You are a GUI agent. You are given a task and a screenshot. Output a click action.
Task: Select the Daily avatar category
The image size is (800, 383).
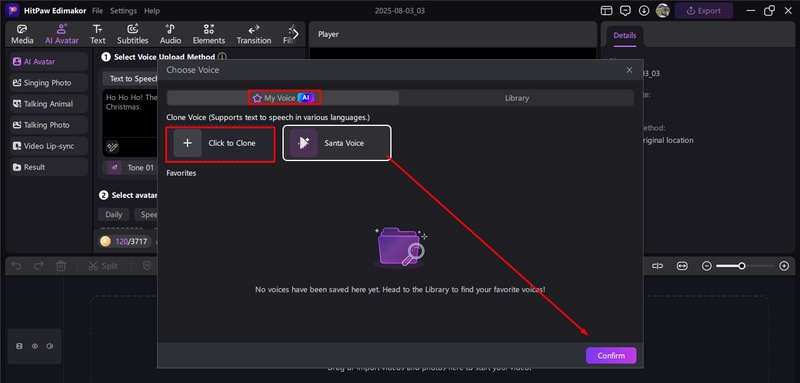point(113,214)
